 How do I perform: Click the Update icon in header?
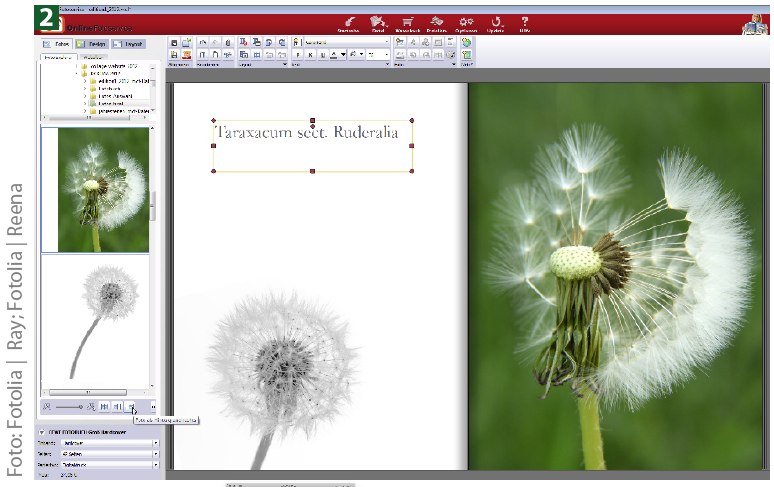[x=496, y=22]
